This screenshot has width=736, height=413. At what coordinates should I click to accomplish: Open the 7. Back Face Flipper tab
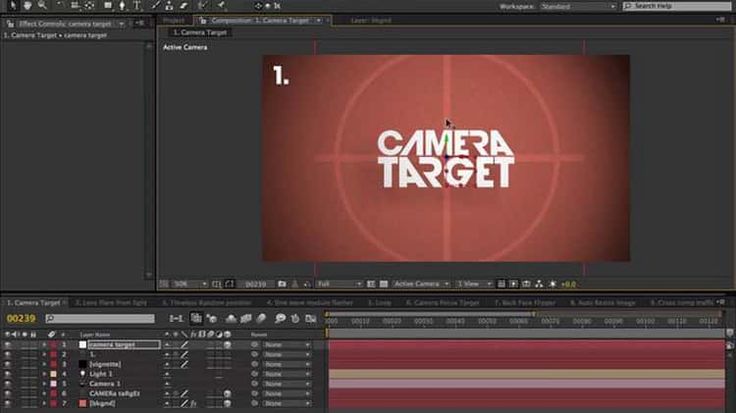tap(525, 303)
